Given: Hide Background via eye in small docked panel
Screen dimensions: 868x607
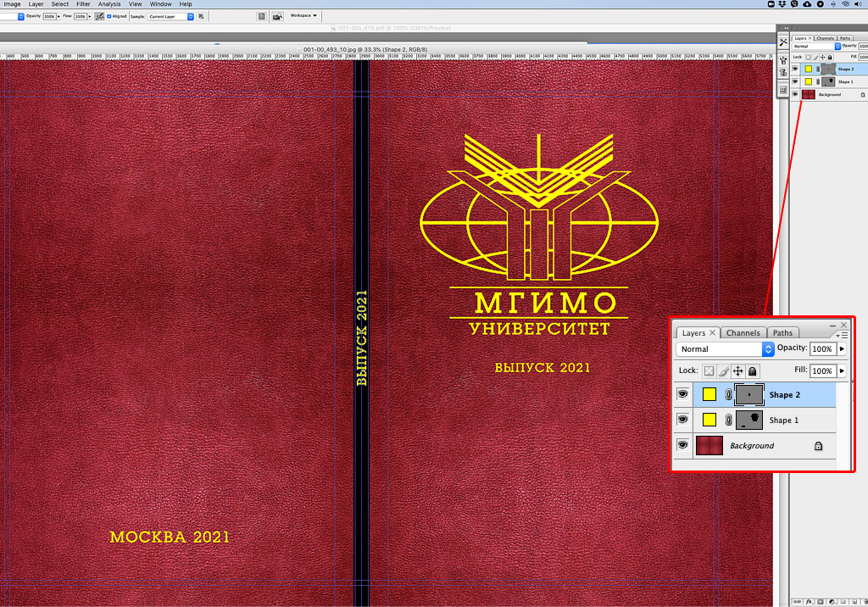Looking at the screenshot, I should (795, 95).
